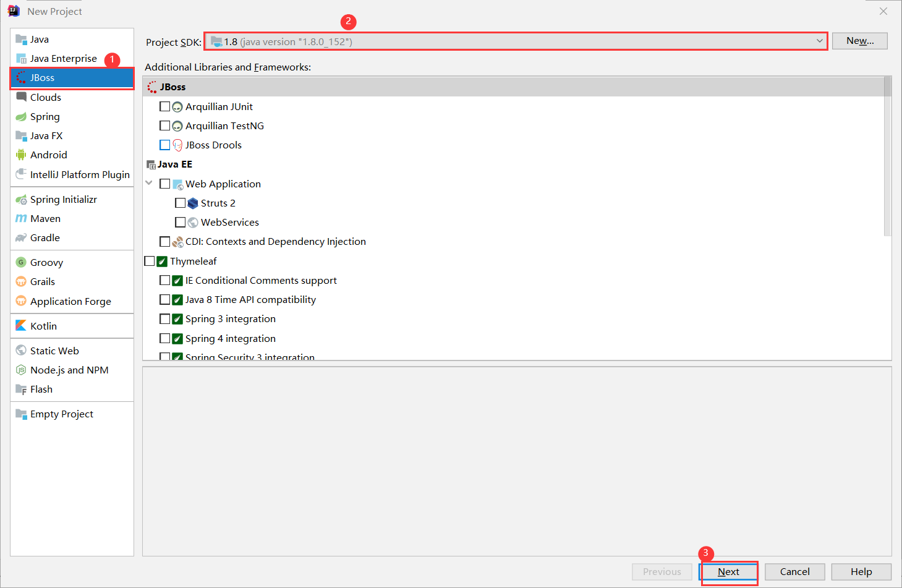
Task: Click the Kotlin K icon
Action: [21, 326]
